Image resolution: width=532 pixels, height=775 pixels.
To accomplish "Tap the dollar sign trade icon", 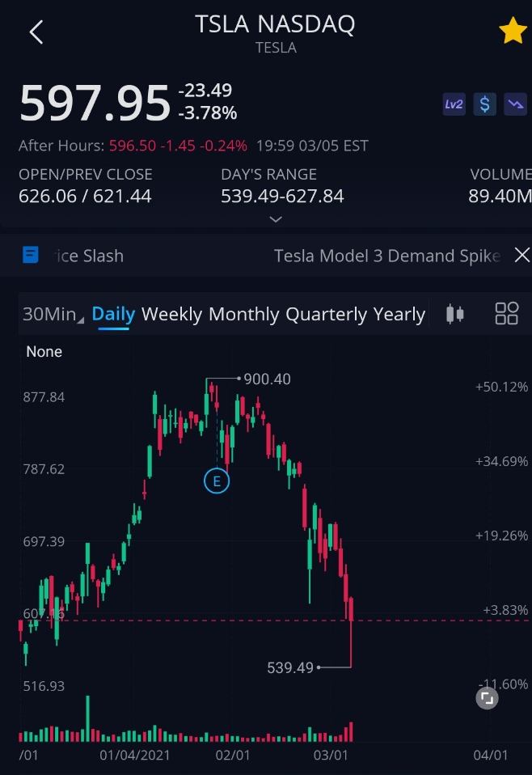I will pos(484,104).
